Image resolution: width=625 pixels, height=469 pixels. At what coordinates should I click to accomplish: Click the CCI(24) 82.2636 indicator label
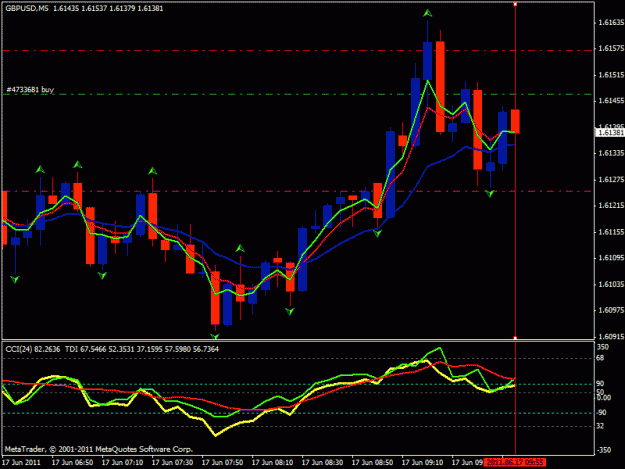pyautogui.click(x=33, y=349)
